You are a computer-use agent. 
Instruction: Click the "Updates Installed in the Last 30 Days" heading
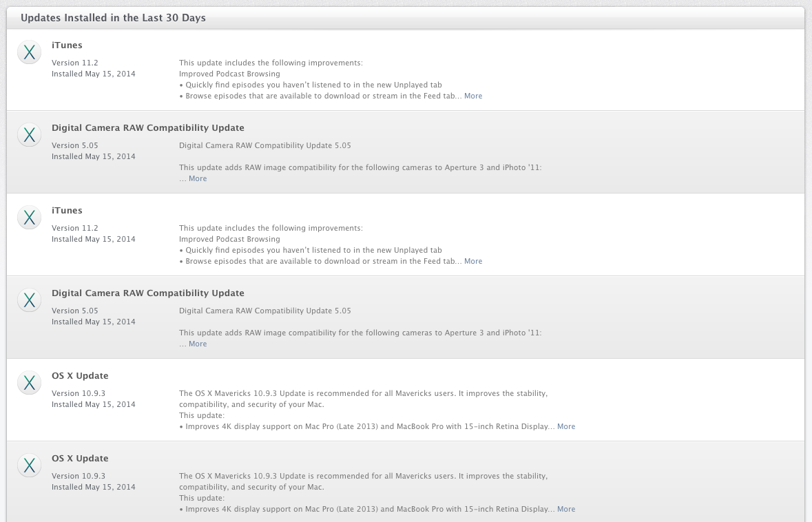[113, 18]
